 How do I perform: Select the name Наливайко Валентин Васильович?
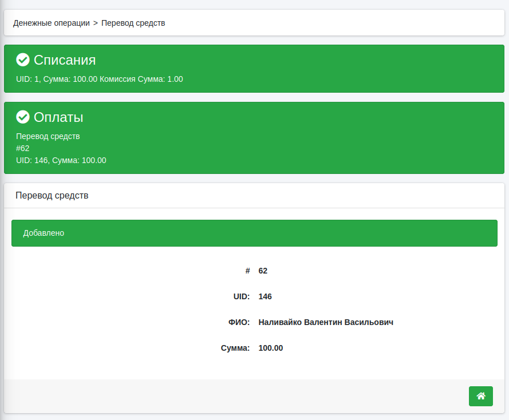326,322
